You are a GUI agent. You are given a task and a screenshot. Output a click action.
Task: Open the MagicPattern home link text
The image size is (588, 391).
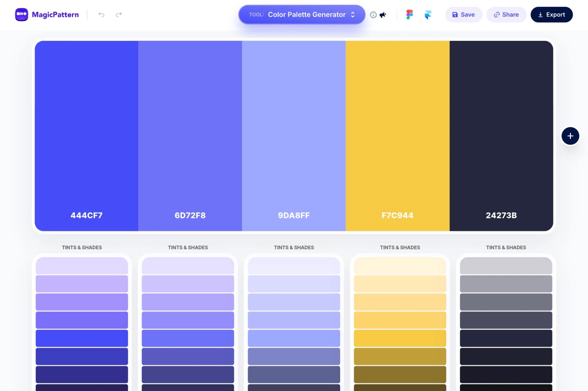click(55, 15)
